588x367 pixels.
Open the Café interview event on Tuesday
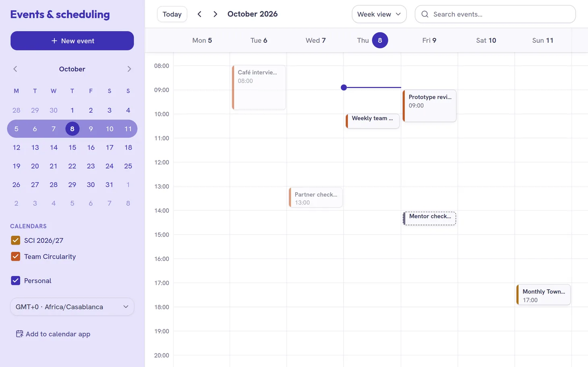pos(259,87)
